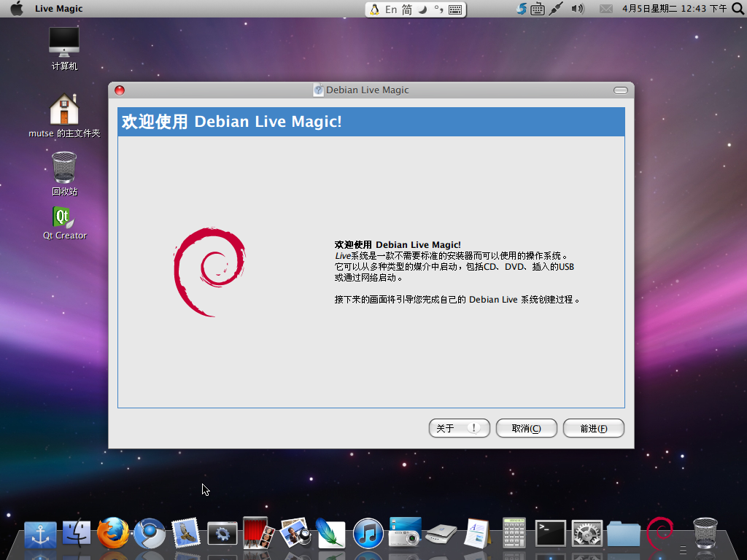Open the blue folder in dock
747x560 pixels.
624,534
